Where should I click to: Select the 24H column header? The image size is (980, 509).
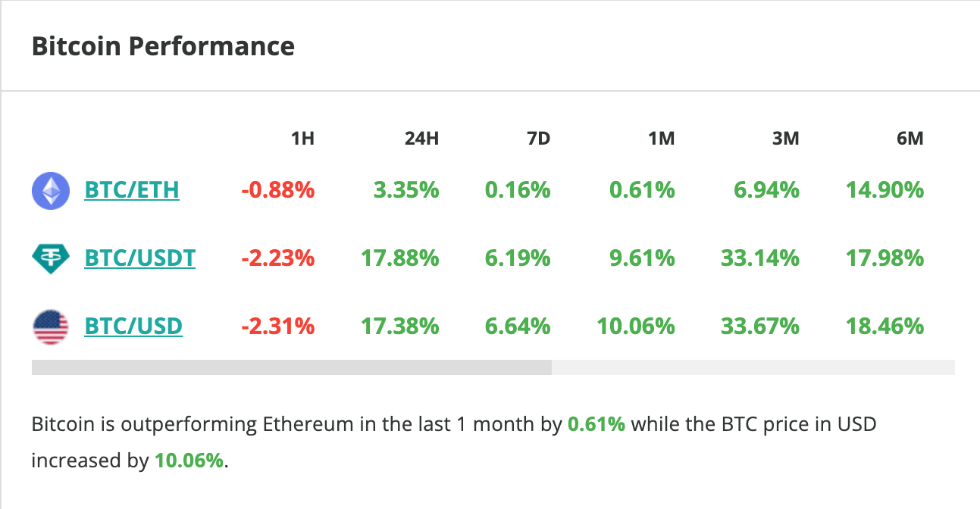(x=421, y=139)
